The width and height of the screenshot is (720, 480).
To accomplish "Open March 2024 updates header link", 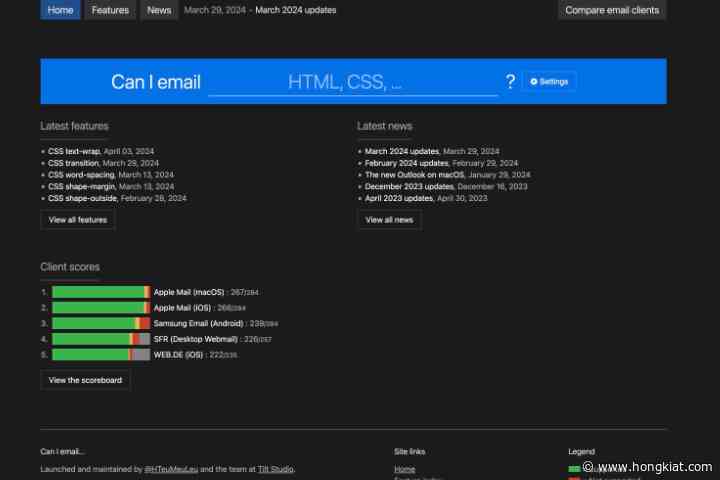I will [x=296, y=10].
